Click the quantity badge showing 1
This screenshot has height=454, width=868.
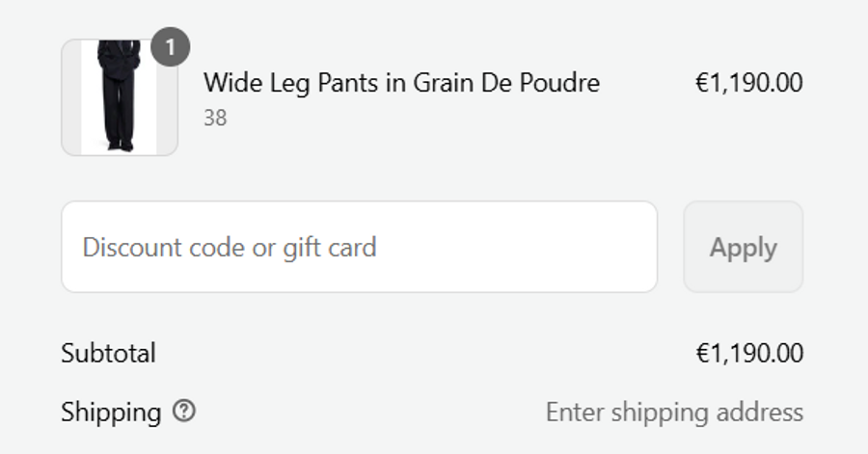tap(171, 47)
